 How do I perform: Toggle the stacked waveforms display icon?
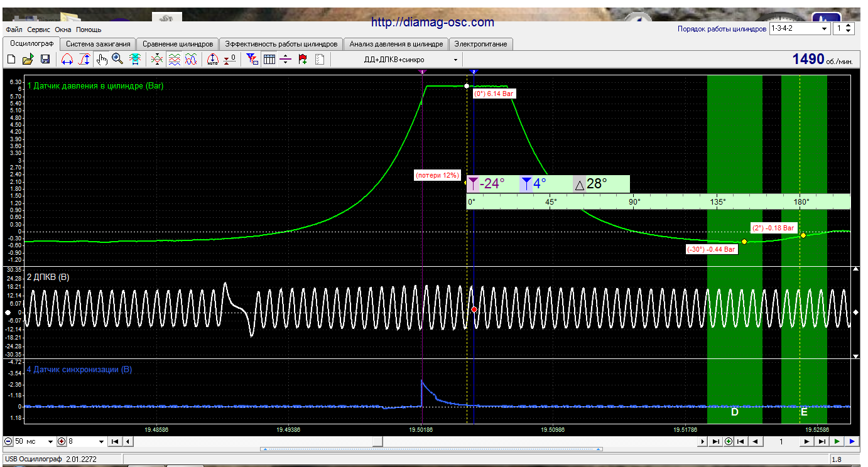click(x=175, y=59)
